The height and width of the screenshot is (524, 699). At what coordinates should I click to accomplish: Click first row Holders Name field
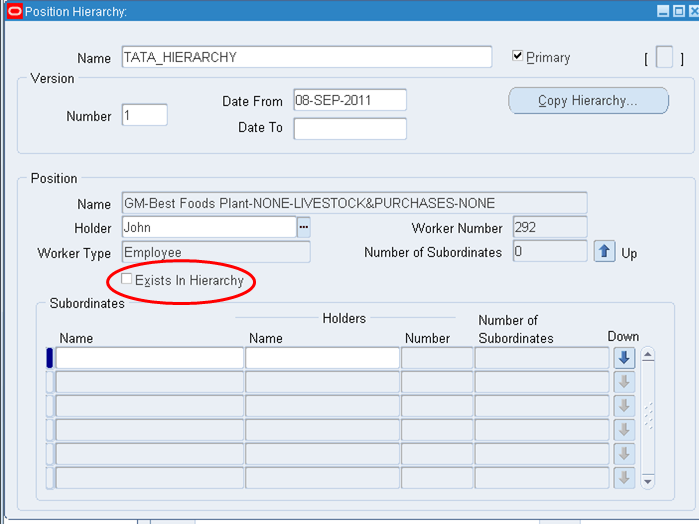point(323,358)
